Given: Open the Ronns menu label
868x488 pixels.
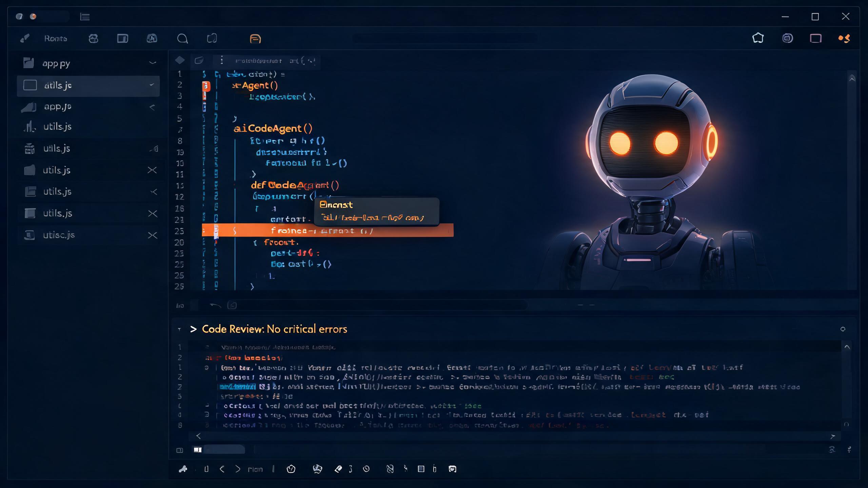Looking at the screenshot, I should pyautogui.click(x=56, y=39).
